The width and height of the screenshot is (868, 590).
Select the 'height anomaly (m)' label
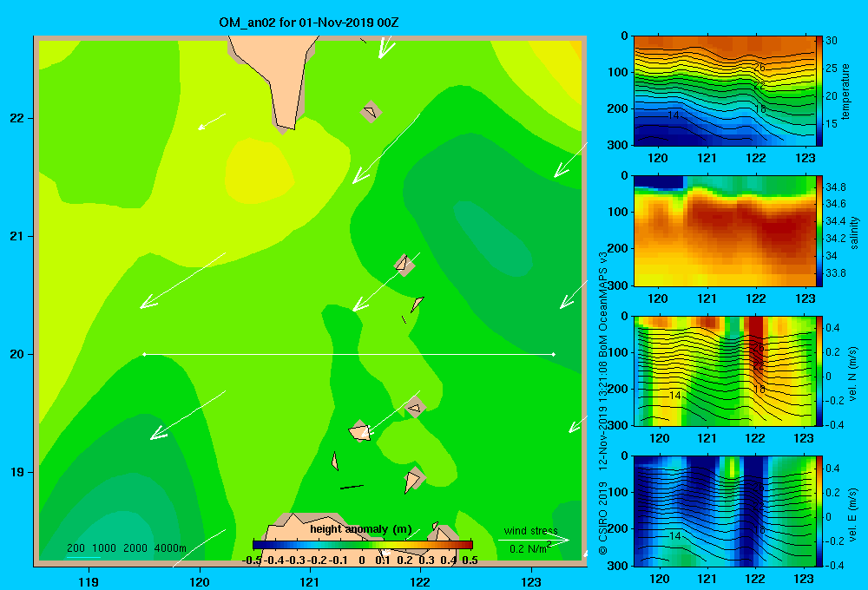point(361,529)
